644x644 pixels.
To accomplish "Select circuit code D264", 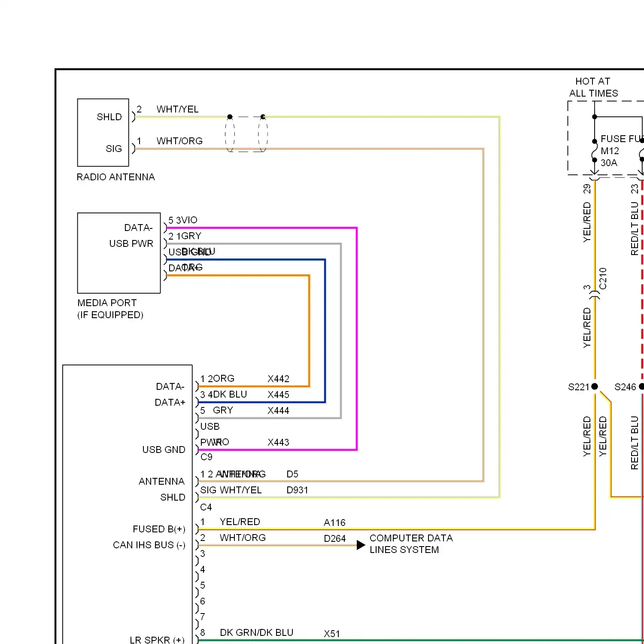I will (x=334, y=538).
